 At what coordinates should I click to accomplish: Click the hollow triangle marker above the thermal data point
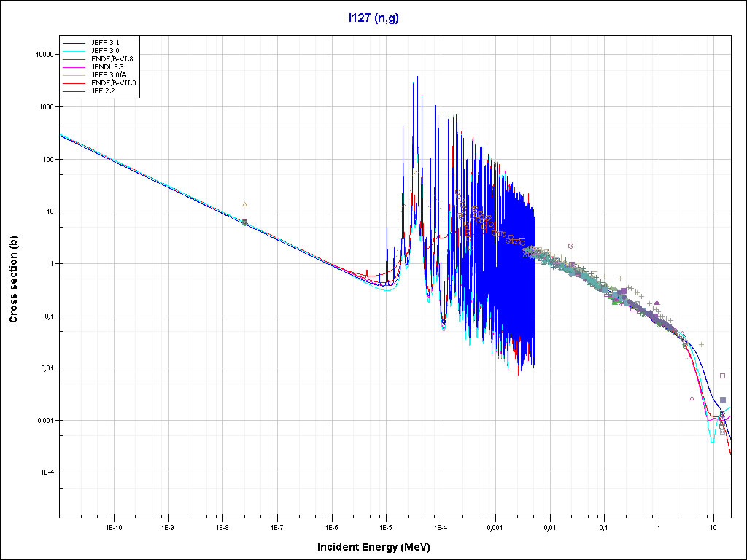(x=245, y=204)
